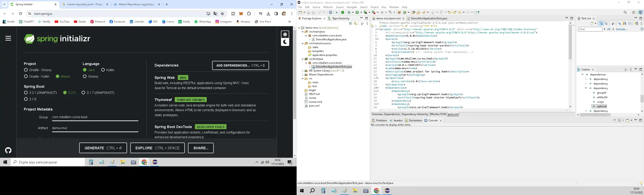Open the Debug button dropdown arrow
The width and height of the screenshot is (644, 195).
coord(353,13)
